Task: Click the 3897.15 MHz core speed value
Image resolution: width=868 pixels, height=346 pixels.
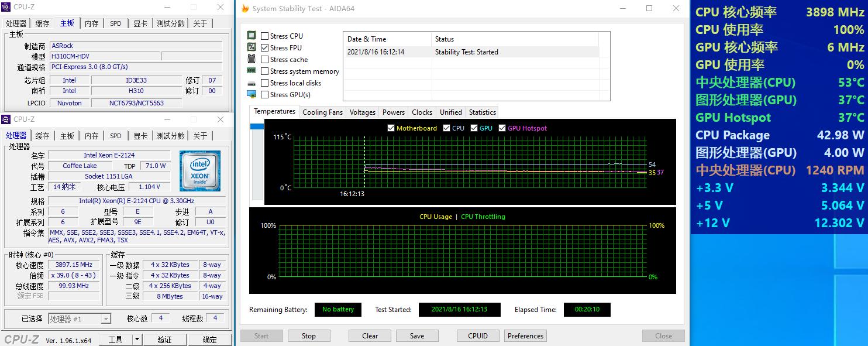Action: click(73, 265)
